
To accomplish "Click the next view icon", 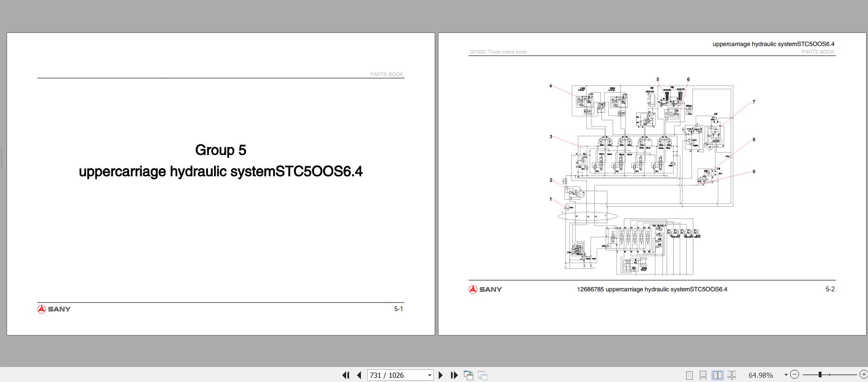I will point(483,375).
